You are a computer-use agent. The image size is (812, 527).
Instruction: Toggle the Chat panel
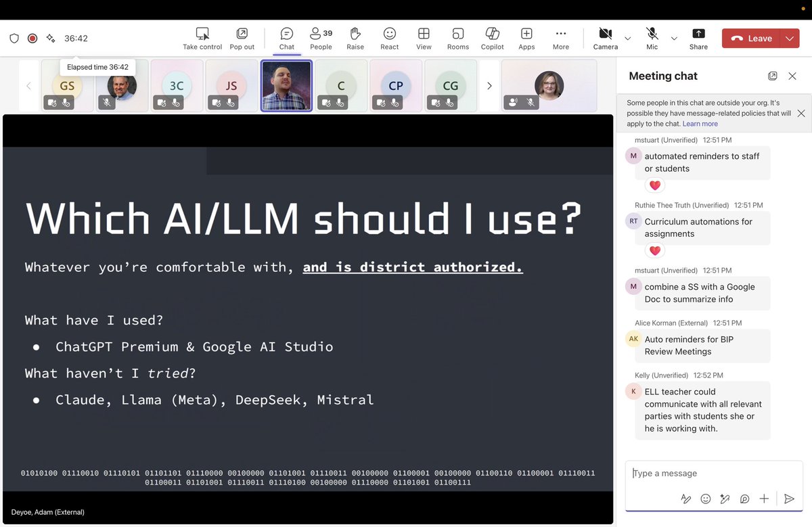(287, 39)
